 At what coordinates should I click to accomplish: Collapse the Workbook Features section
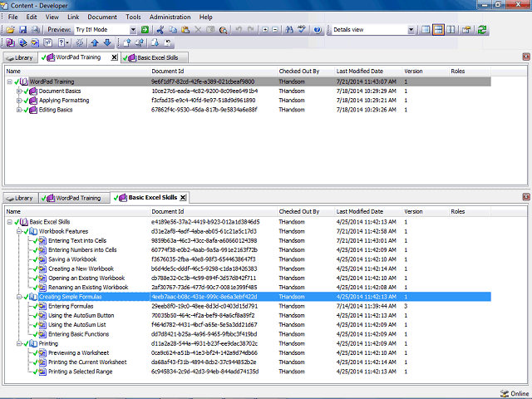[19, 231]
